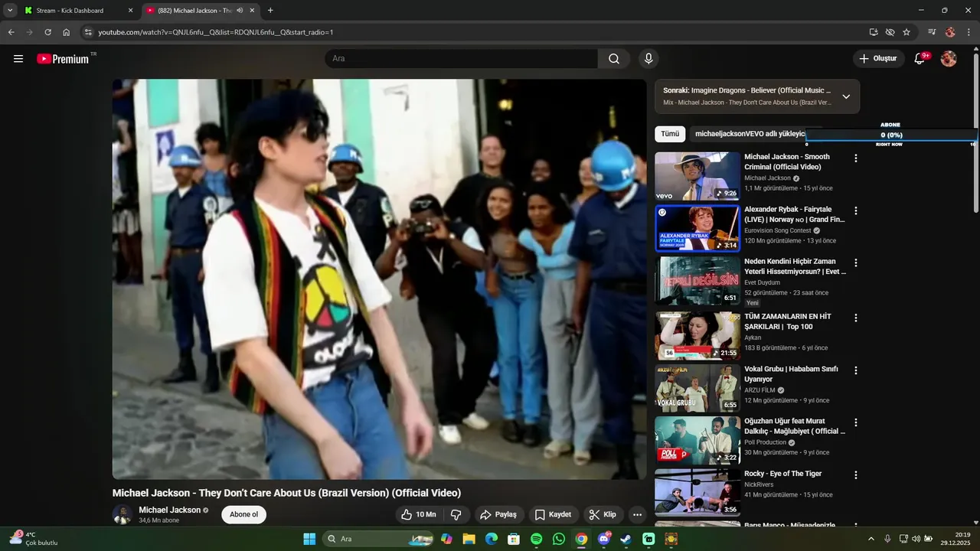
Task: Start voice search with microphone icon
Action: [648, 59]
